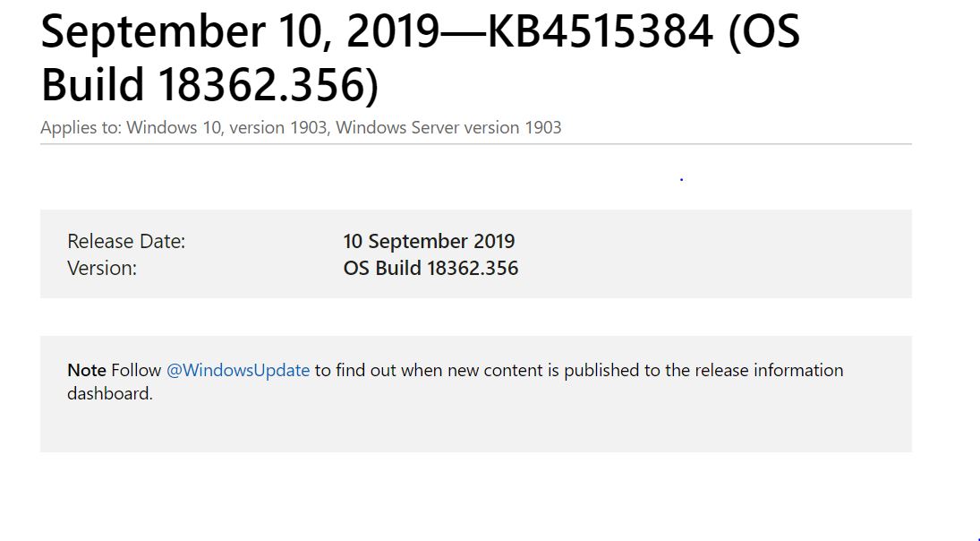Screen dimensions: 980x541
Task: Click the bold "Note" word
Action: coord(86,370)
